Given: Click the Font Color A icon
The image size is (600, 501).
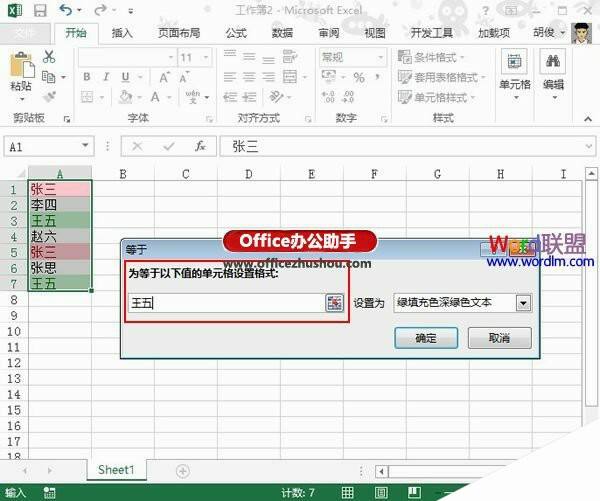Looking at the screenshot, I should pyautogui.click(x=155, y=97).
